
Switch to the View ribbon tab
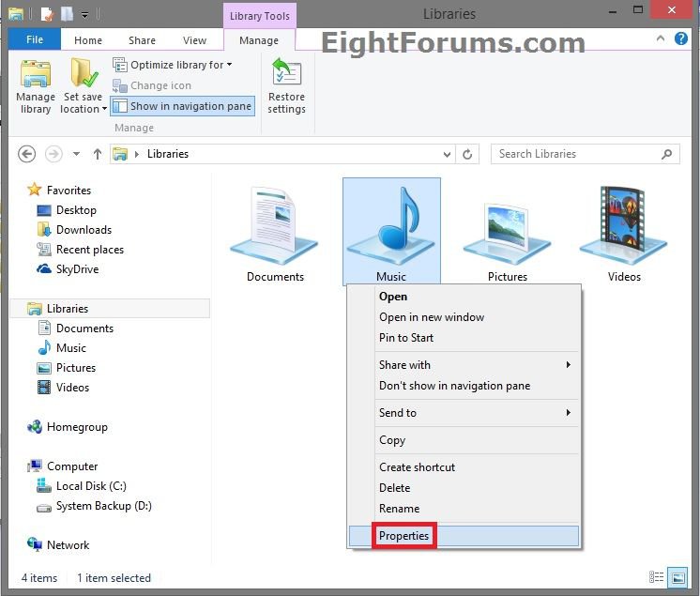point(194,40)
